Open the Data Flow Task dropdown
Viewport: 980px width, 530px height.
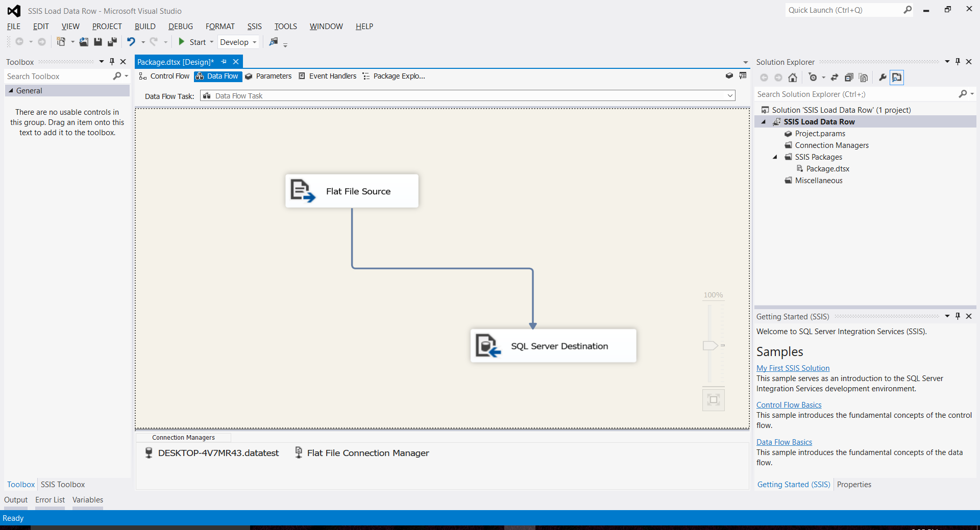[x=730, y=95]
